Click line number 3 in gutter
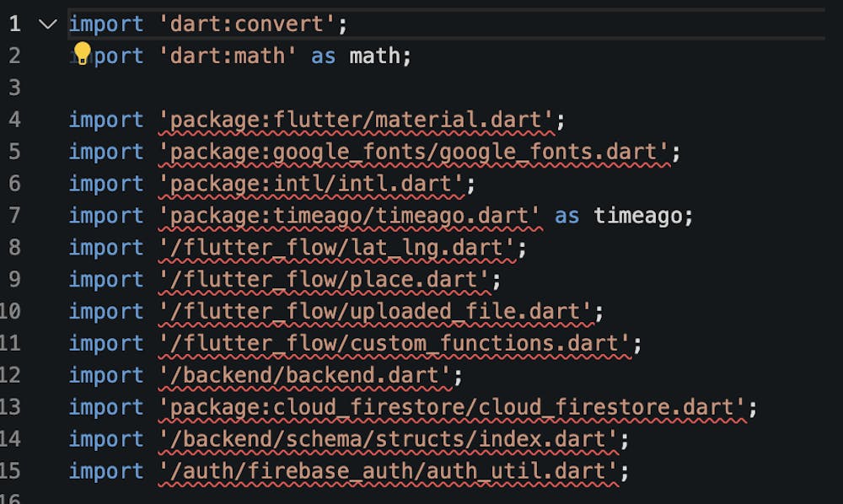This screenshot has width=843, height=504. pyautogui.click(x=14, y=88)
